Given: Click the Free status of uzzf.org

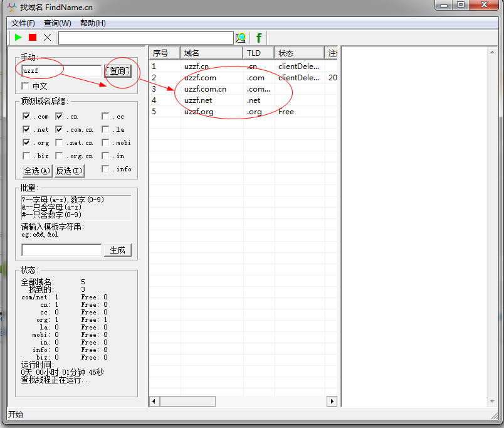Looking at the screenshot, I should coord(286,112).
